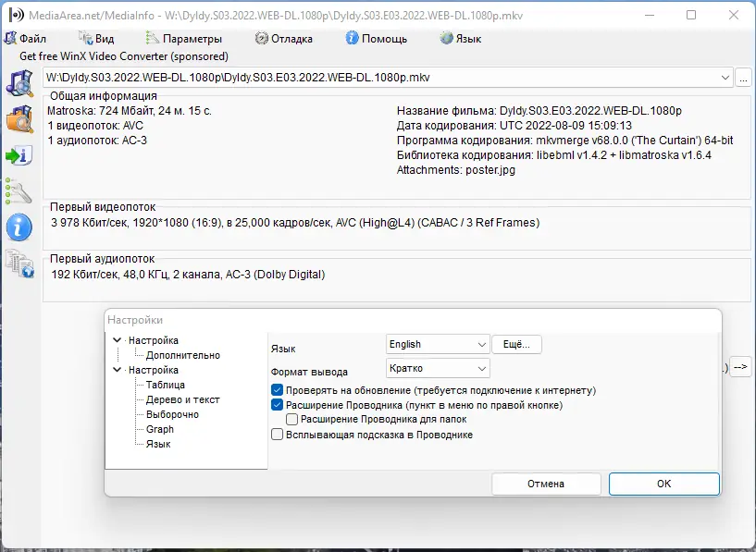
Task: Select Дополнительно in settings tree
Action: (182, 355)
